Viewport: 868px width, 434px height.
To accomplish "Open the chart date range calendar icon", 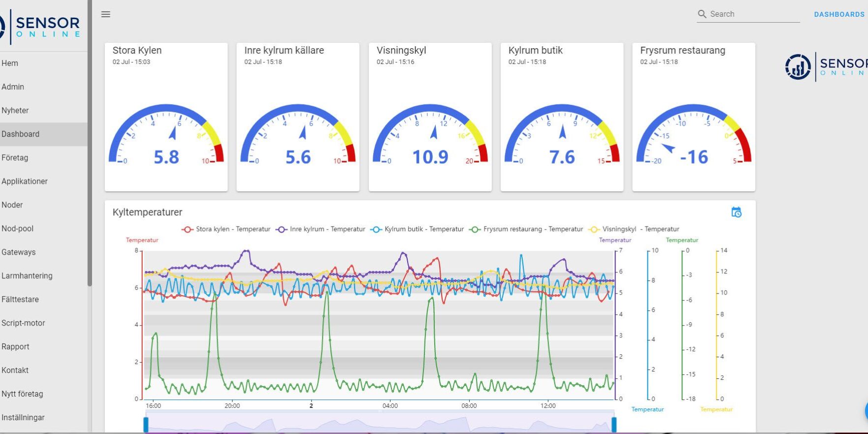I will pyautogui.click(x=736, y=212).
